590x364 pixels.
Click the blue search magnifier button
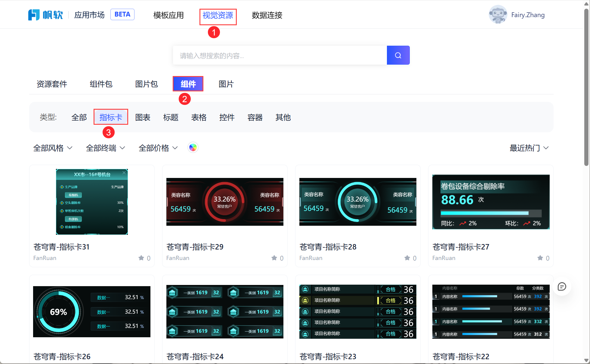[x=398, y=55]
